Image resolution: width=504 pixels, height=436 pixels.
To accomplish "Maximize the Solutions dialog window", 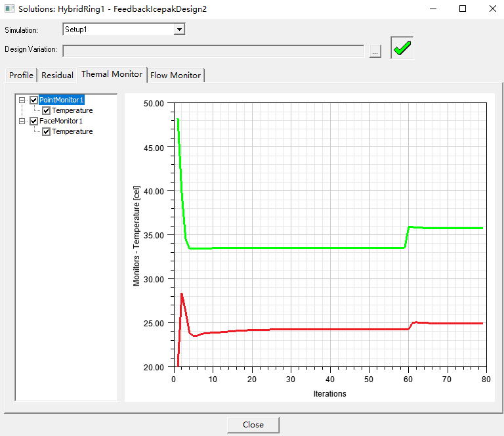I will 463,9.
